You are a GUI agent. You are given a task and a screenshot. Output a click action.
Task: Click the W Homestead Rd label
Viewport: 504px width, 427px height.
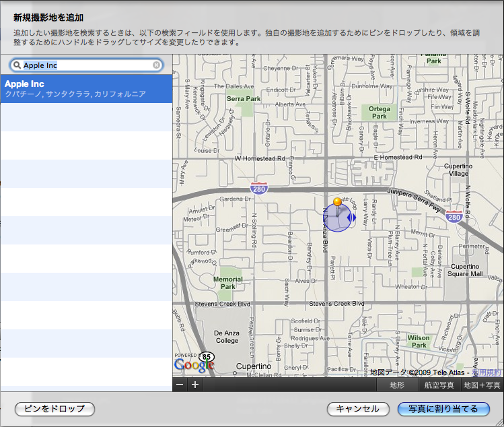point(260,158)
